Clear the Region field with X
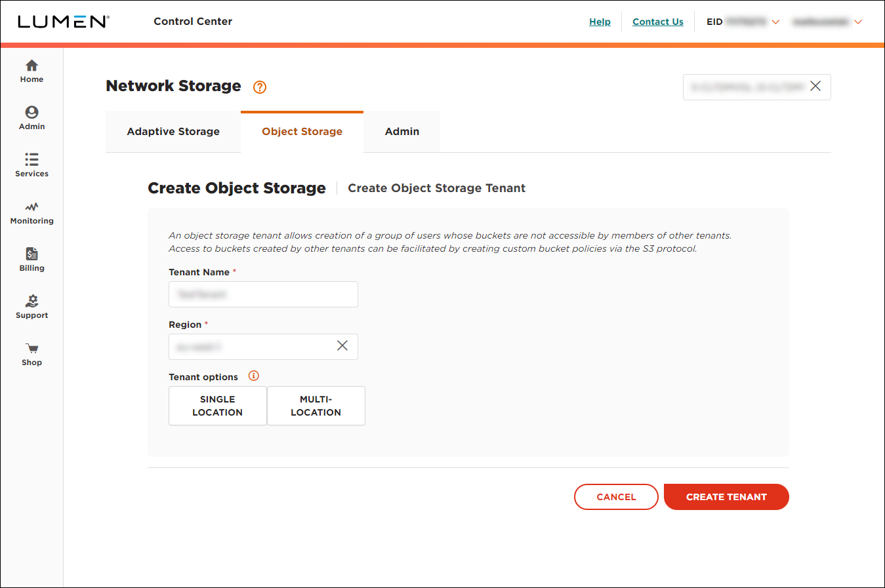Viewport: 885px width, 588px height. [x=342, y=345]
